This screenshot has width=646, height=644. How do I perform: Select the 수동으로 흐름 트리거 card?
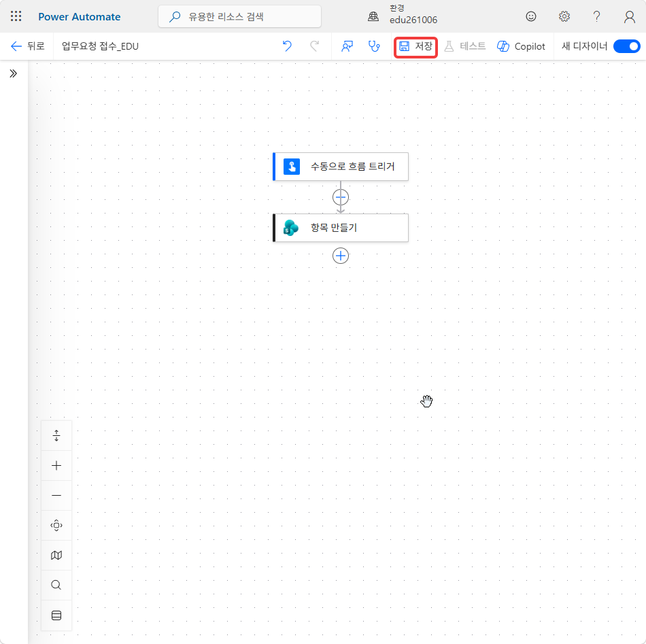[341, 167]
